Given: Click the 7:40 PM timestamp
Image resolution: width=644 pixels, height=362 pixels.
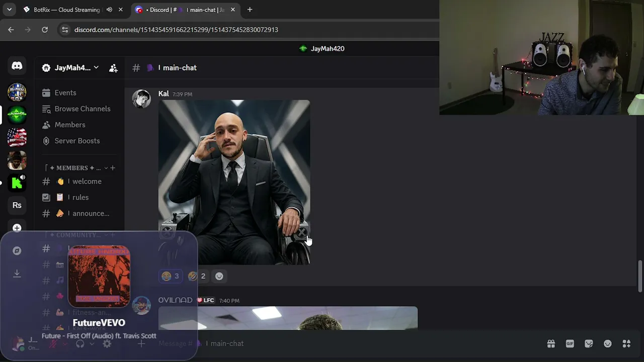Looking at the screenshot, I should click(229, 301).
